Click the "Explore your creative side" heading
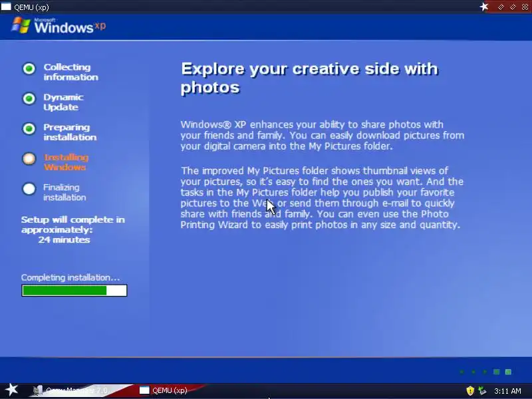This screenshot has height=399, width=532. click(x=309, y=78)
